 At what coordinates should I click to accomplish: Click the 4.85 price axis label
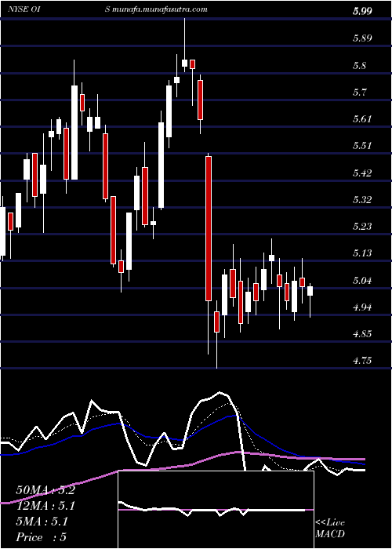pos(362,333)
